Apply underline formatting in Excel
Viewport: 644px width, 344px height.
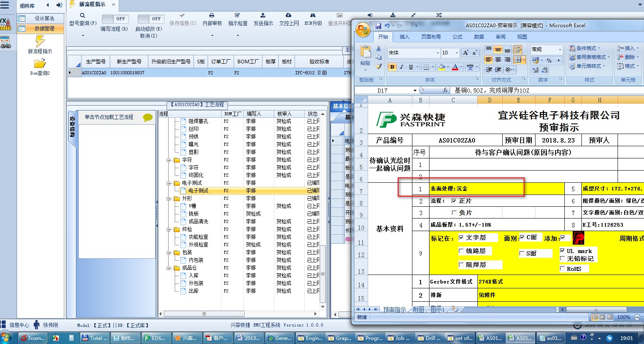pos(411,67)
